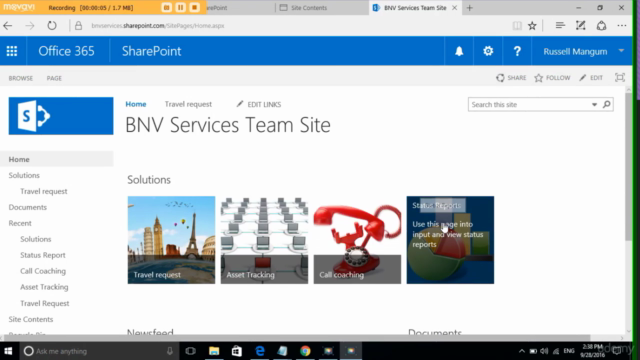
Task: Open Recent in left navigation
Action: pyautogui.click(x=20, y=223)
